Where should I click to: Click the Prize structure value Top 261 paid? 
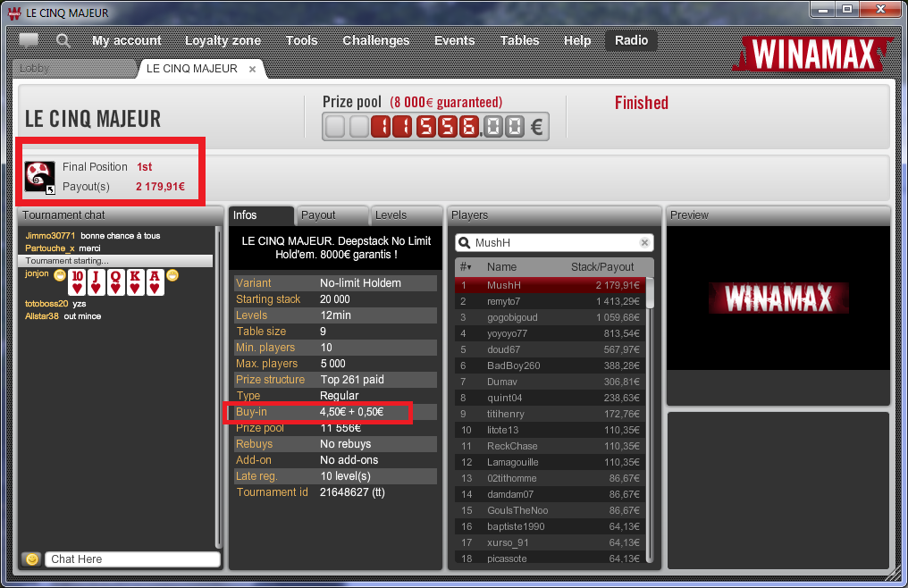click(x=352, y=380)
